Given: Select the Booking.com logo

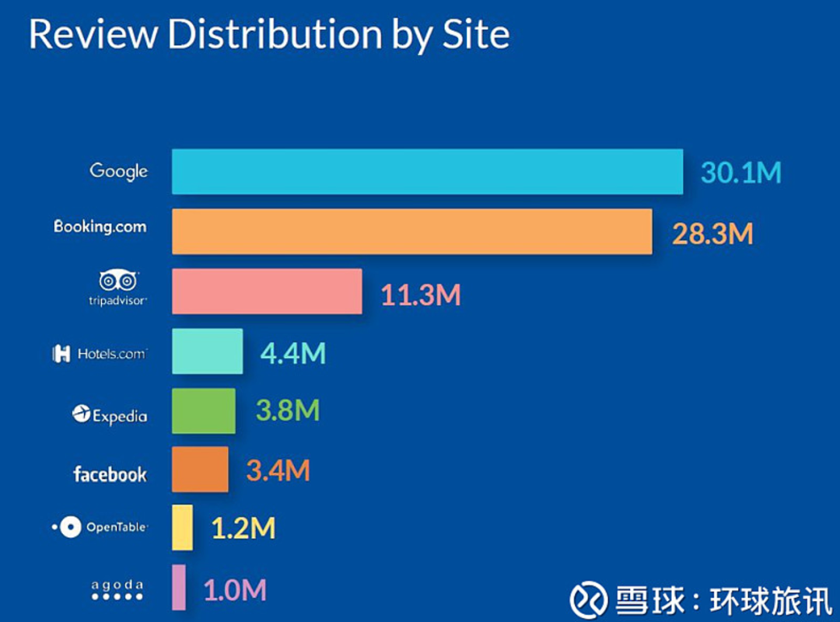Looking at the screenshot, I should click(x=100, y=227).
